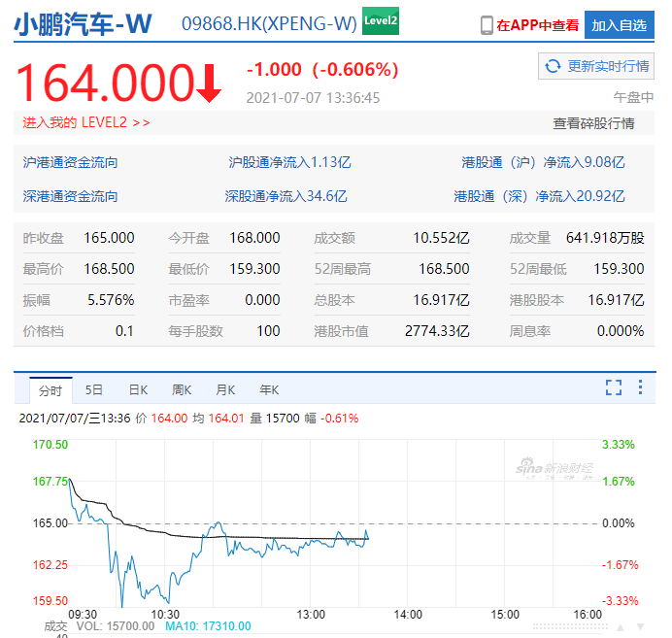Viewport: 672px width, 638px height.
Task: Click 成交额 value 10.552亿
Action: (441, 238)
